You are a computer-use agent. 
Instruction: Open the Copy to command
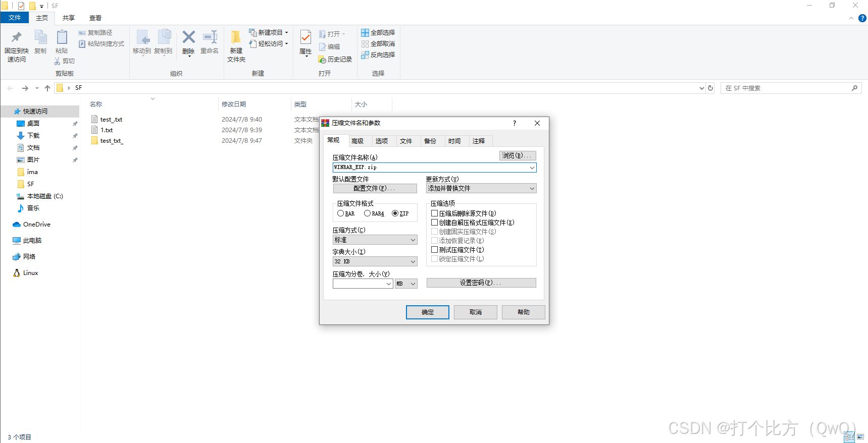pos(163,42)
